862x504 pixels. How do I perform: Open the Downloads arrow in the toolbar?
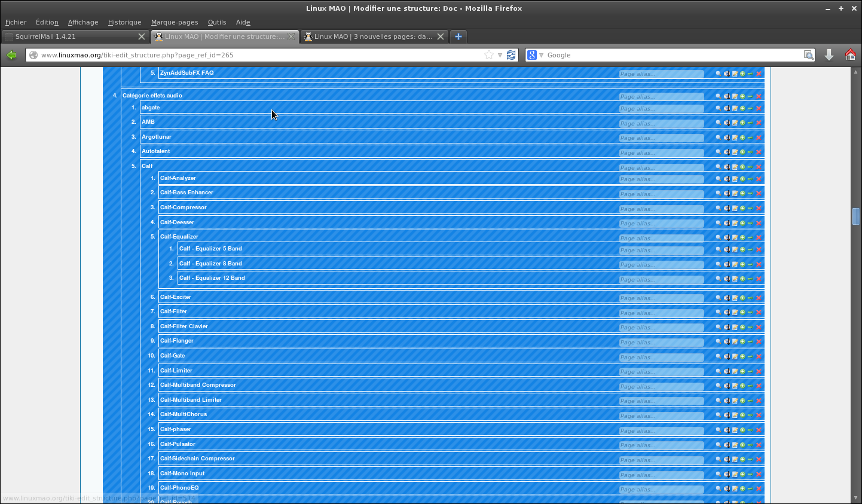click(x=829, y=55)
